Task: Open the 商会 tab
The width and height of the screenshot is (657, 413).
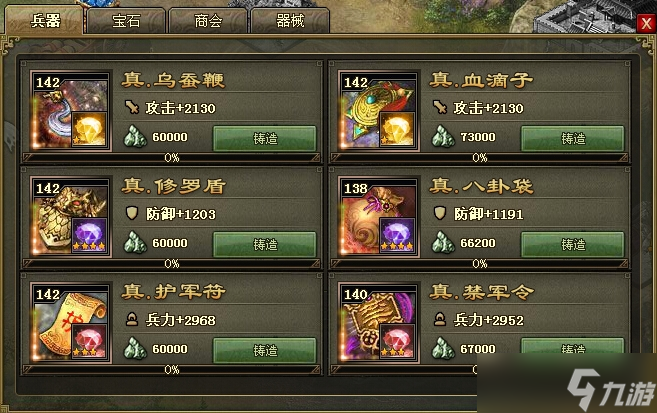Action: (x=208, y=21)
